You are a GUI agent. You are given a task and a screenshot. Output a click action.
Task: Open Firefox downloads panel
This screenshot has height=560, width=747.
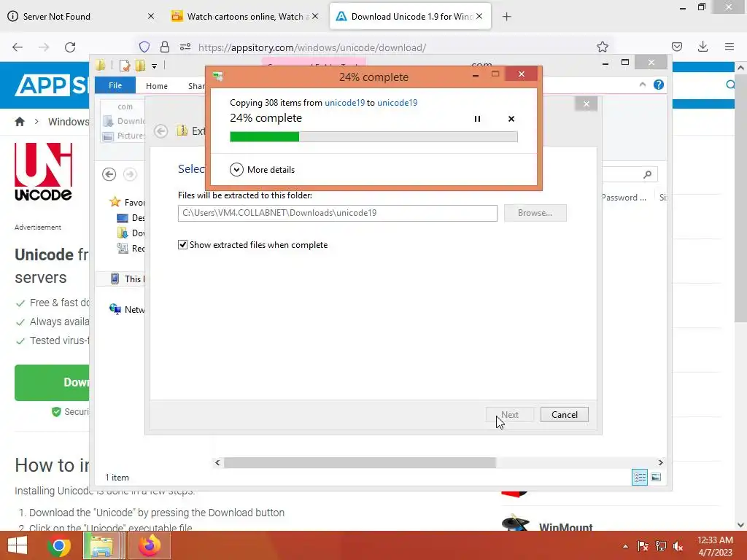pyautogui.click(x=703, y=47)
